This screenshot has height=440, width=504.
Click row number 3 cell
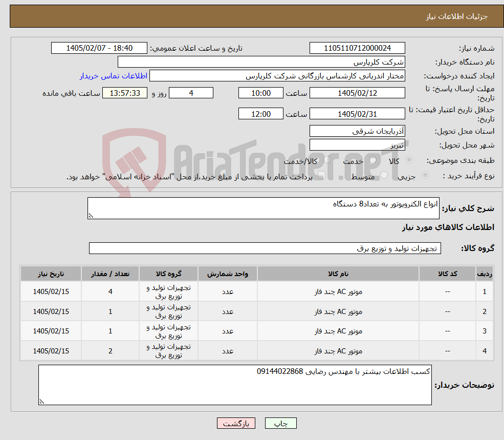(485, 331)
